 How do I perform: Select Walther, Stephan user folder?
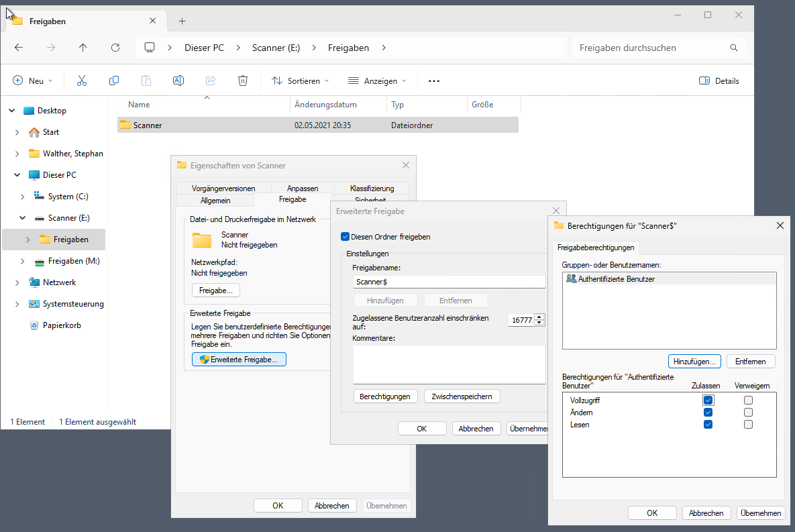coord(72,153)
